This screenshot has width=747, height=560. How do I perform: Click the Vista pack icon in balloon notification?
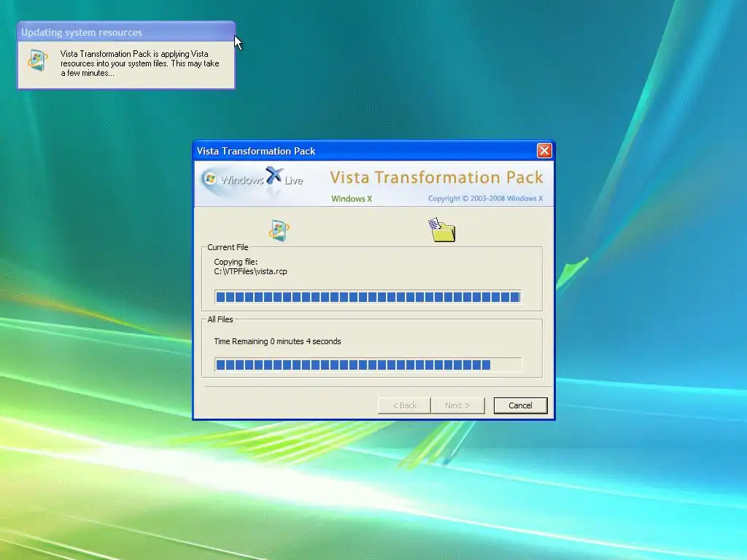(x=38, y=61)
